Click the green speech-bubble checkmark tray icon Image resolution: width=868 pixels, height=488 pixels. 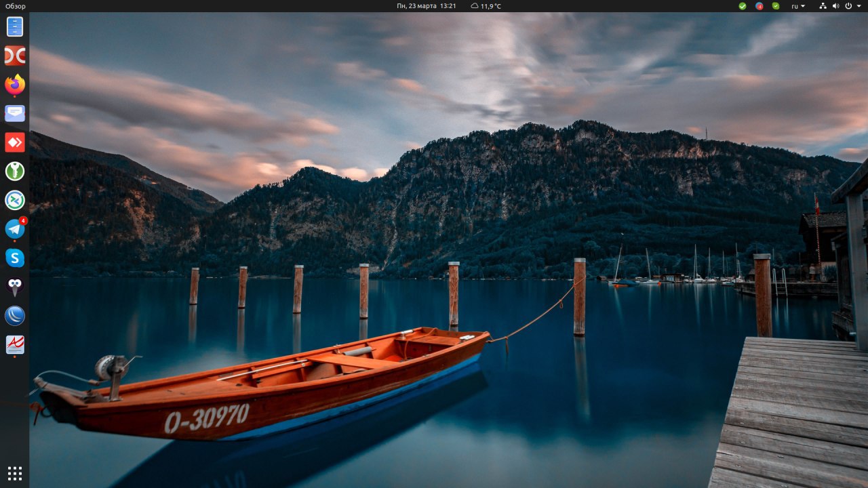click(776, 6)
